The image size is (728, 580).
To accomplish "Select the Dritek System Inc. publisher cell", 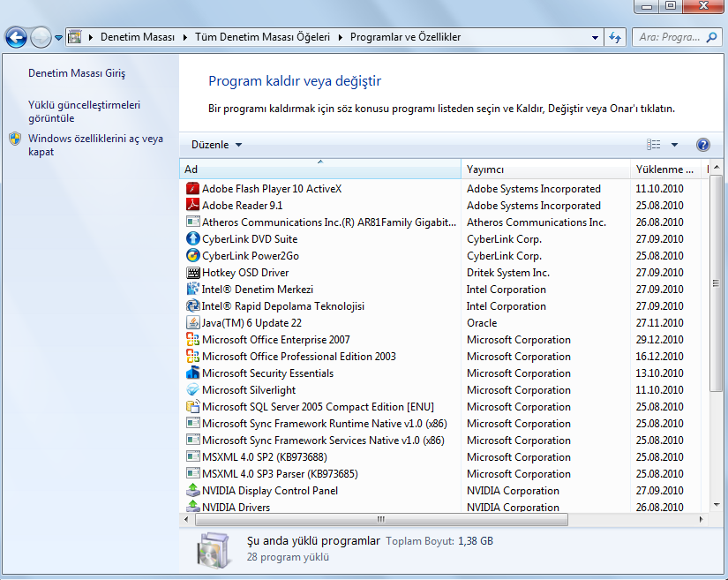I will 508,273.
